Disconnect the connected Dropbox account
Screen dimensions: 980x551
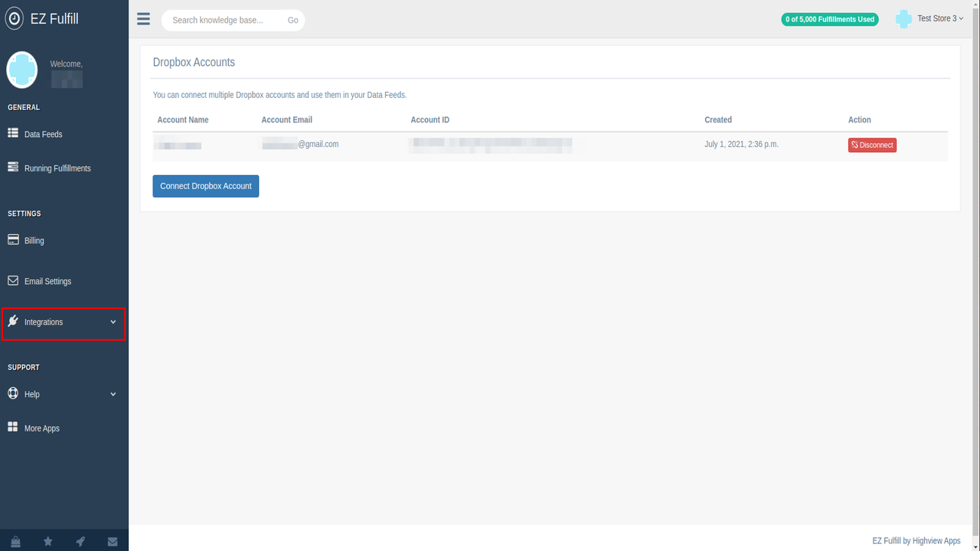click(x=872, y=145)
